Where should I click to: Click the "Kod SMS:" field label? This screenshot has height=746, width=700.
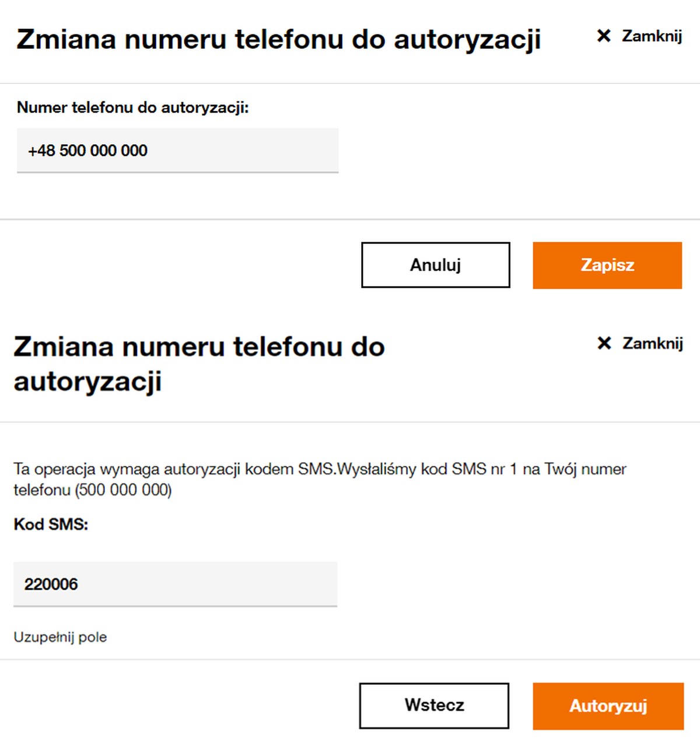coord(51,524)
